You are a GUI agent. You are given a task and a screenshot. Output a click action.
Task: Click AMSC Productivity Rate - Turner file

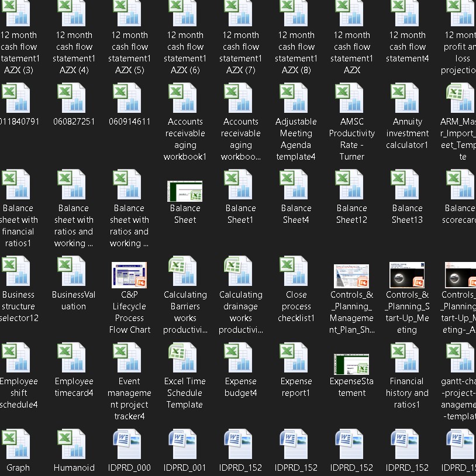351,98
